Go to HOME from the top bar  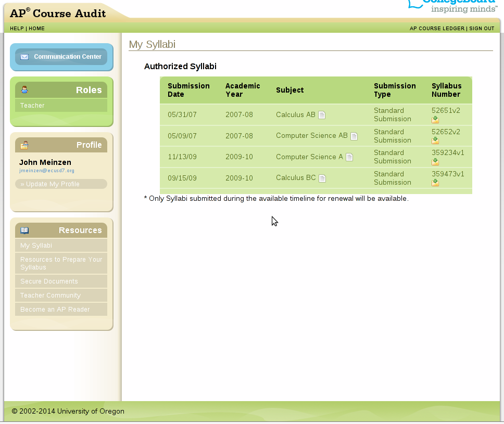point(36,29)
